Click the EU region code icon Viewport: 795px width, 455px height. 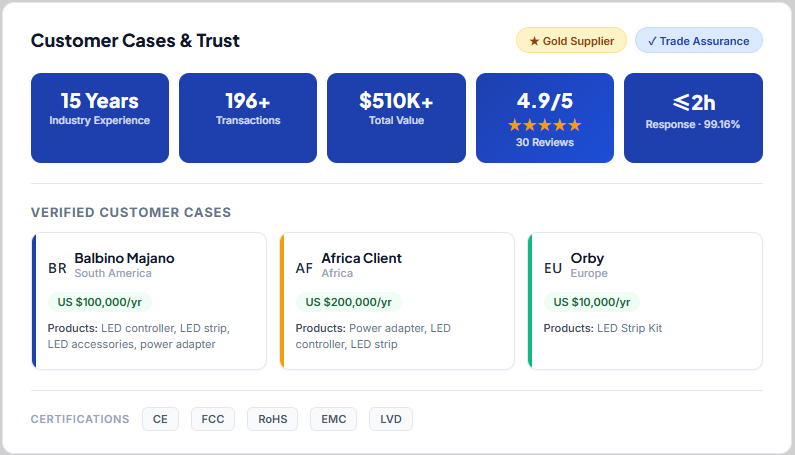click(552, 268)
